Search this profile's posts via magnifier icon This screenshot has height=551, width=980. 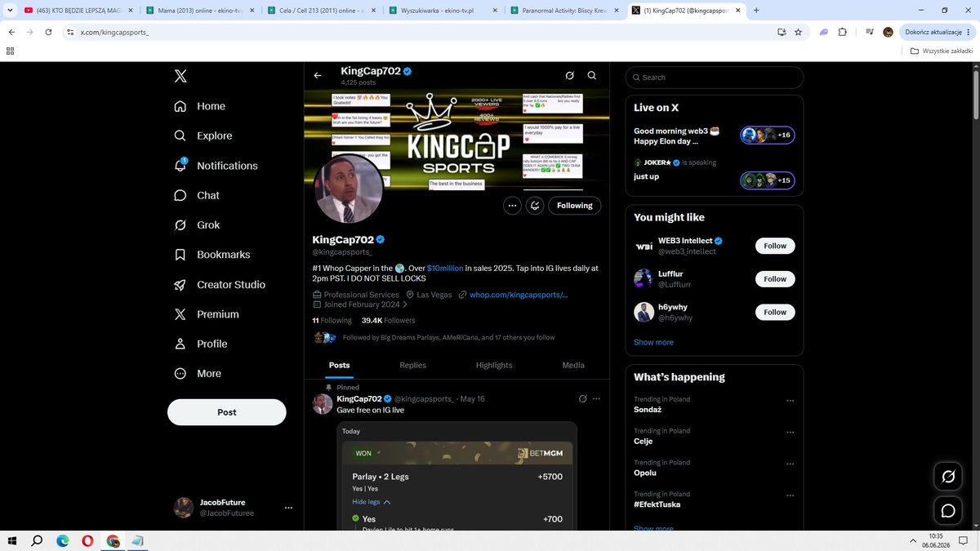click(592, 75)
